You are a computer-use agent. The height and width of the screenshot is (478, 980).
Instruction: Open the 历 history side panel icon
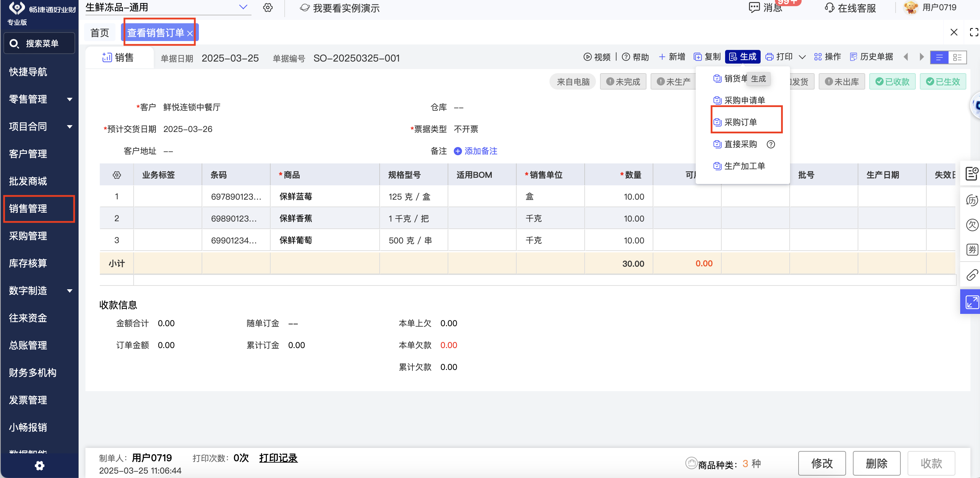(x=972, y=200)
